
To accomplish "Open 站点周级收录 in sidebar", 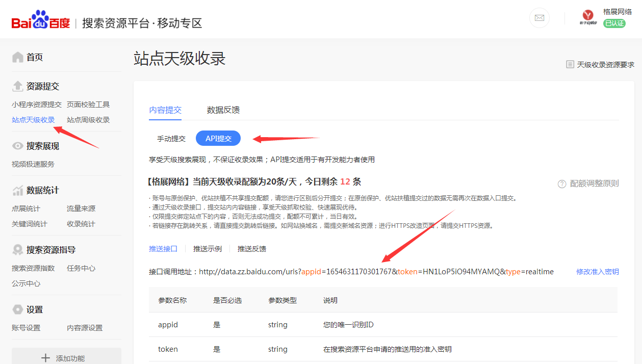I will pos(88,120).
